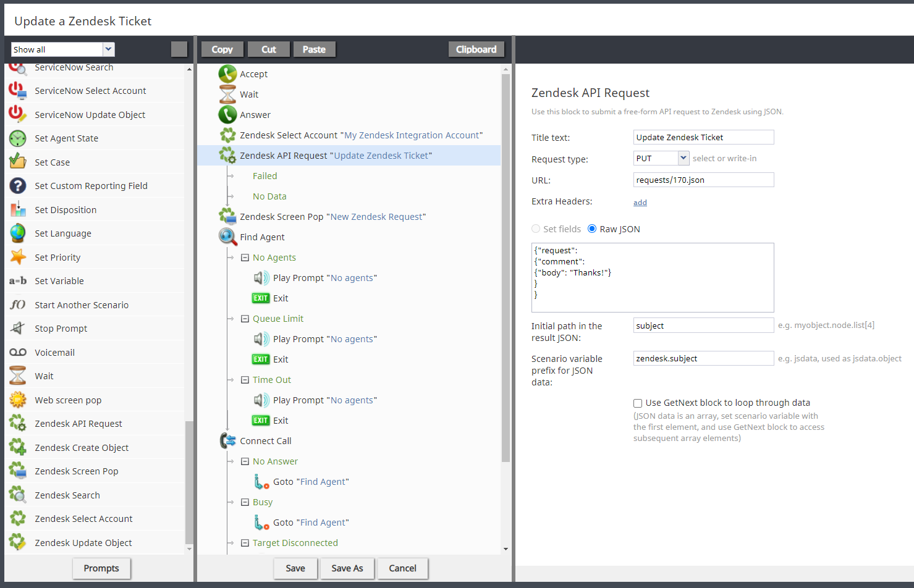Click the Prompts button
Viewport: 914px width, 588px height.
(x=101, y=568)
